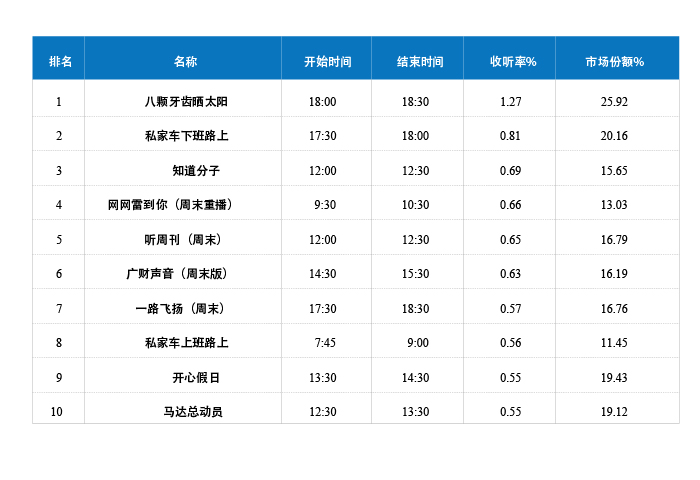Image resolution: width=700 pixels, height=480 pixels.
Task: Select the program name 开心假日
Action: 196,377
